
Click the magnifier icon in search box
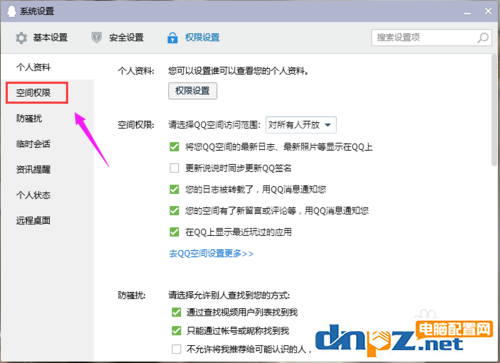coord(483,38)
